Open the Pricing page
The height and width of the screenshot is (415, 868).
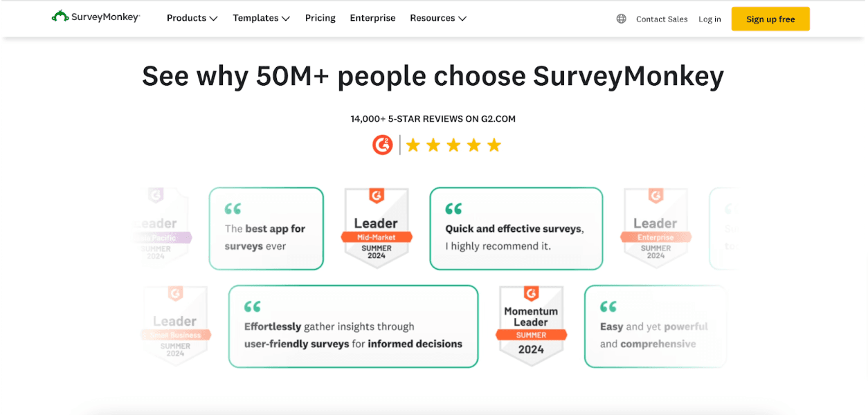pos(320,18)
